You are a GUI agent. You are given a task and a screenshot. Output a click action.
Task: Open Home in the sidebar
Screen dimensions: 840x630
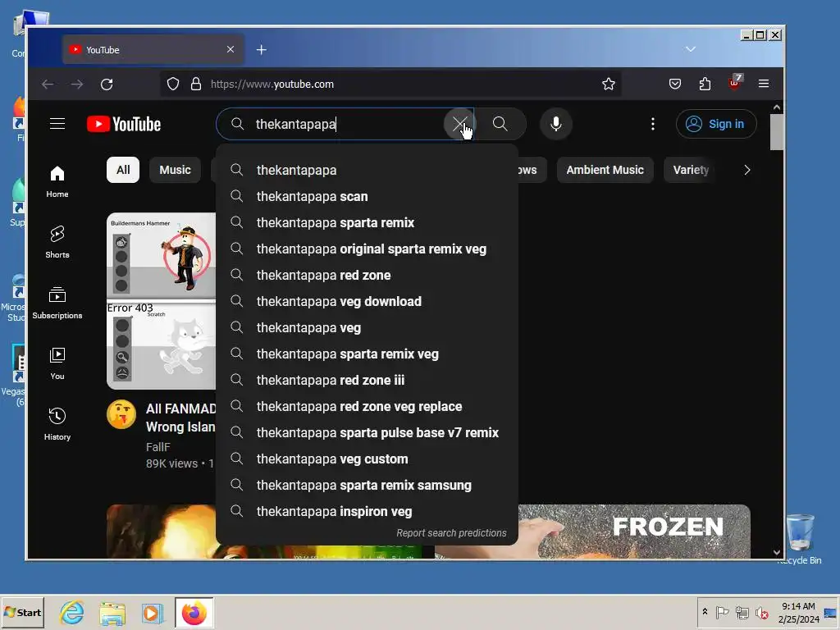coord(57,181)
